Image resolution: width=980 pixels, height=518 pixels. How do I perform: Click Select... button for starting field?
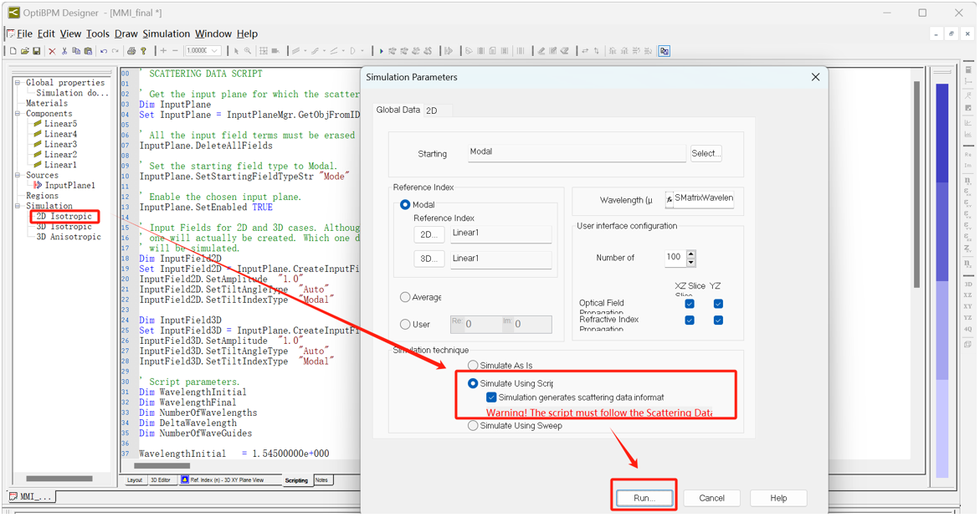pyautogui.click(x=705, y=153)
